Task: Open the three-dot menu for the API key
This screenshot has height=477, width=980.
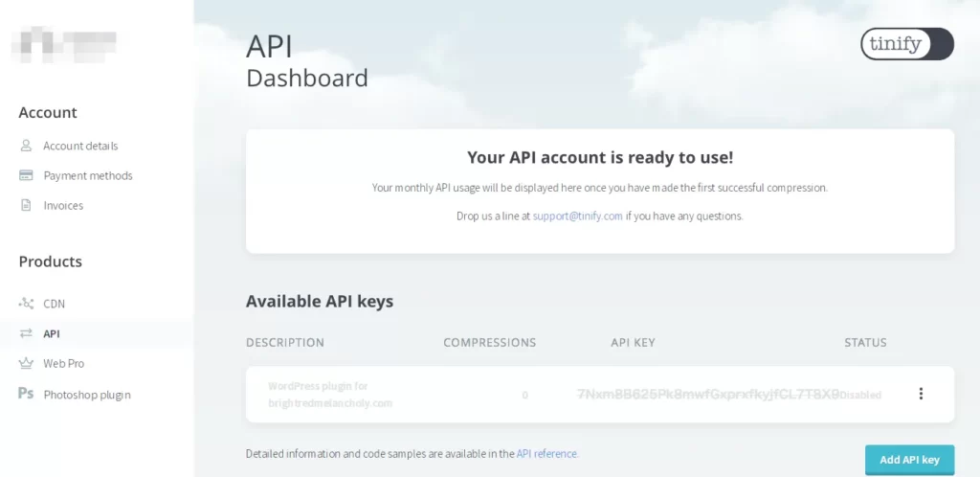Action: 921,394
